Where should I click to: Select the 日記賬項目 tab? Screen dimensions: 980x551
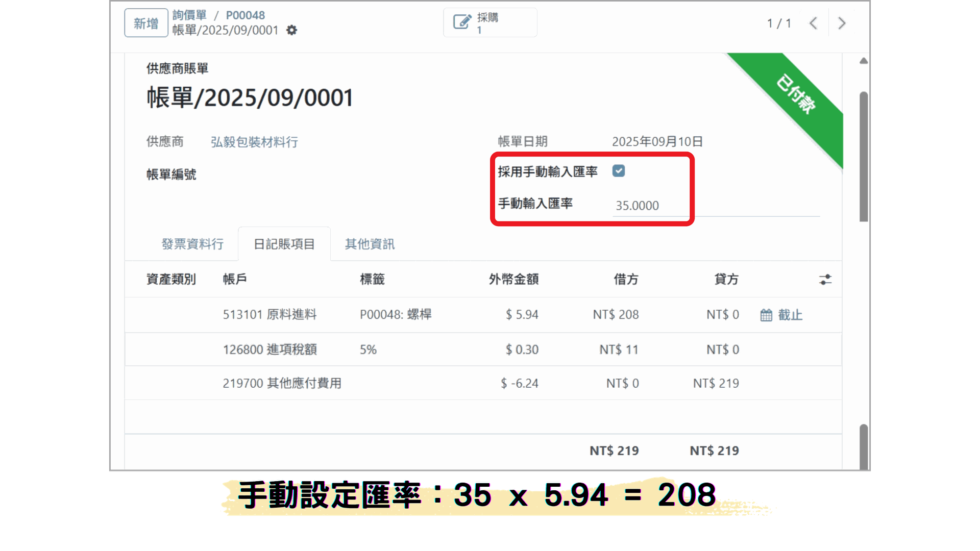click(284, 244)
